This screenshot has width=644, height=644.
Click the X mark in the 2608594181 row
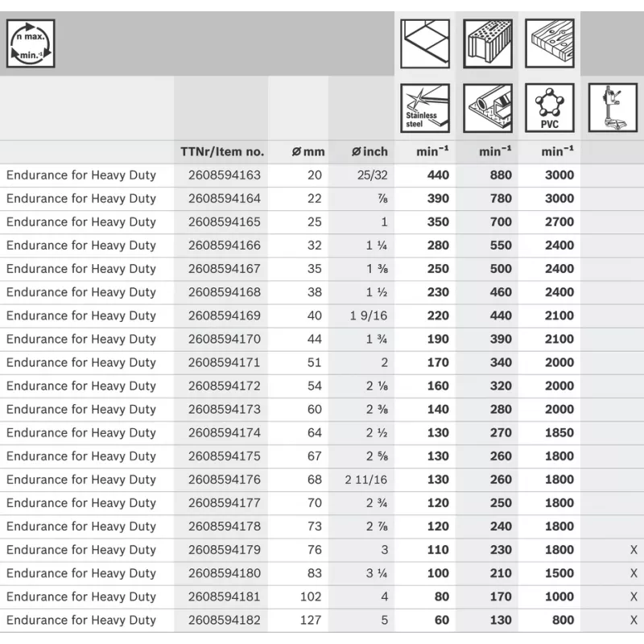(x=634, y=597)
